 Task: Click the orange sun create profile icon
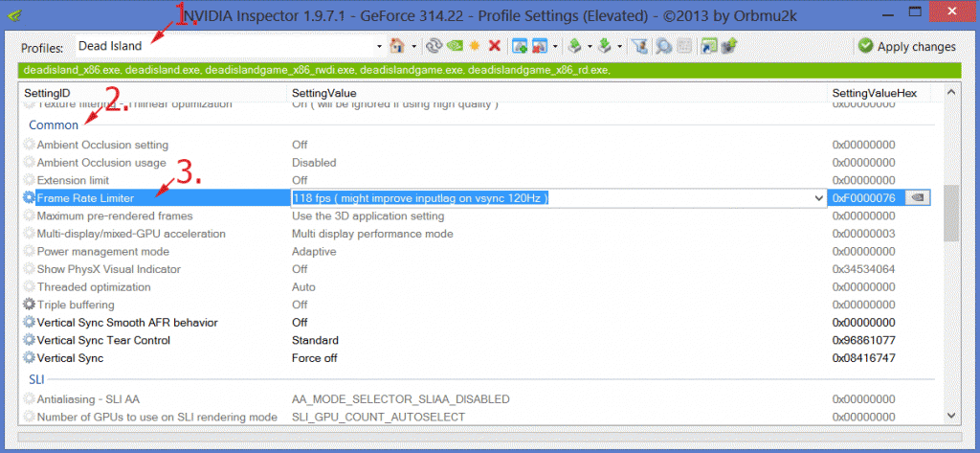coord(476,46)
